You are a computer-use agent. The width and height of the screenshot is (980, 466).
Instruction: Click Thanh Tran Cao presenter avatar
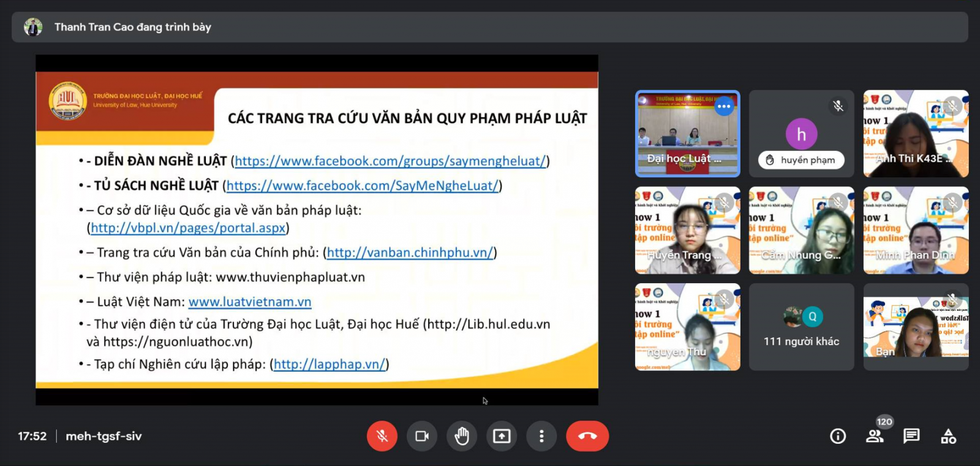(x=33, y=27)
